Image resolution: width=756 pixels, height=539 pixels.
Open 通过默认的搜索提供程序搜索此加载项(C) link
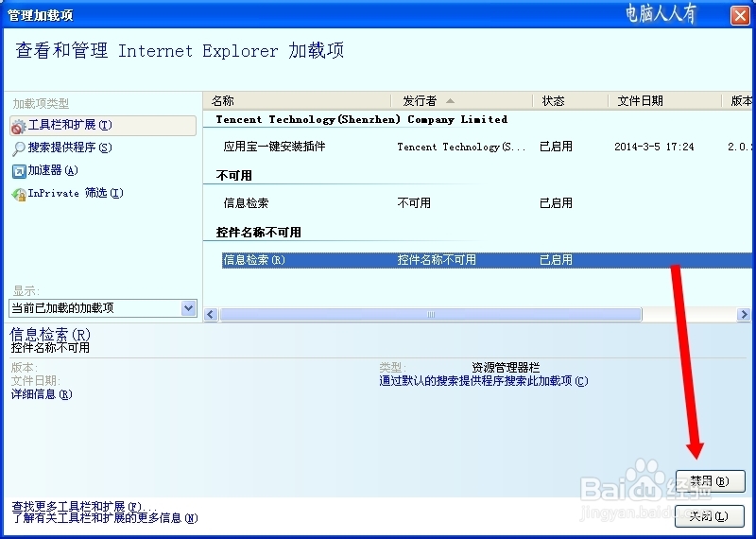(484, 381)
